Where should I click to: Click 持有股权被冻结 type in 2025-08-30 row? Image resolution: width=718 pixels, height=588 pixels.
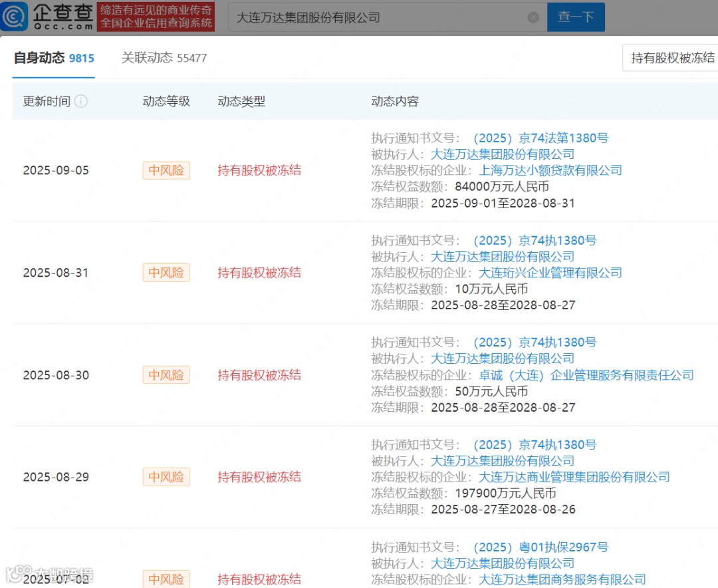[x=259, y=375]
